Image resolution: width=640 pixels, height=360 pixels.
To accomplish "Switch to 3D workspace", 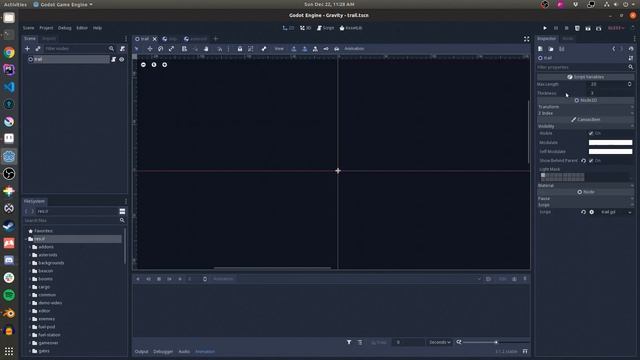I will pos(306,28).
